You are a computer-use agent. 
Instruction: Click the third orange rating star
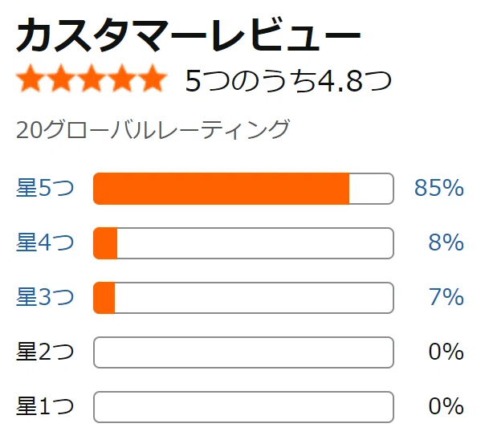(x=92, y=79)
